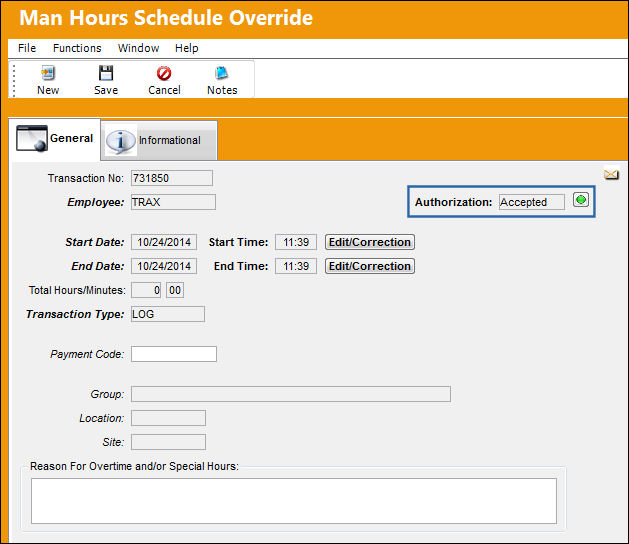Click Edit/Correction button beside Start Time
This screenshot has height=544, width=629.
[x=370, y=242]
